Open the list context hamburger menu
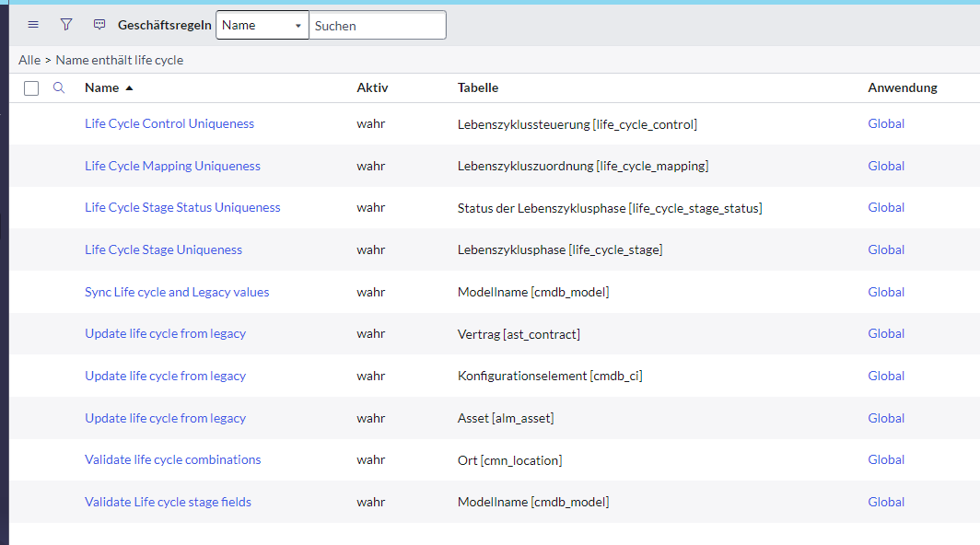Image resolution: width=980 pixels, height=545 pixels. 33,25
